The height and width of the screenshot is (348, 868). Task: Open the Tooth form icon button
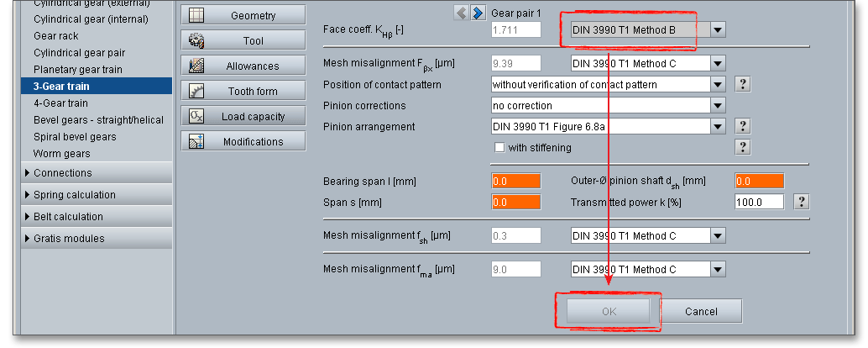(198, 91)
